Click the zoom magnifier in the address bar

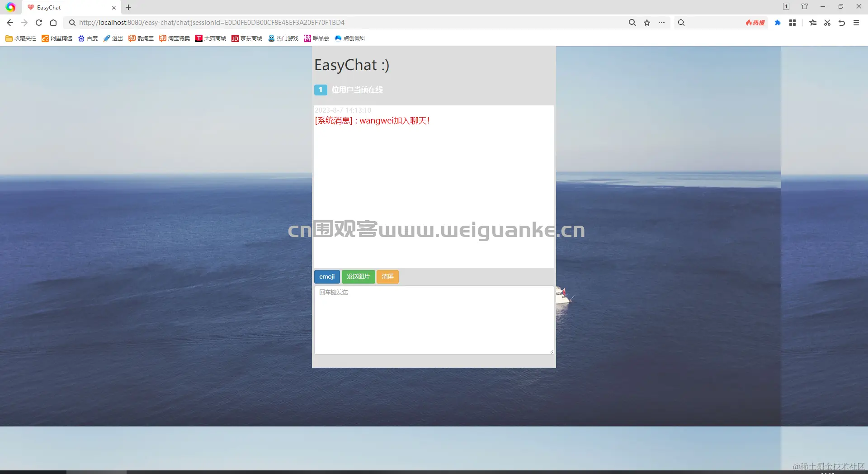tap(632, 23)
